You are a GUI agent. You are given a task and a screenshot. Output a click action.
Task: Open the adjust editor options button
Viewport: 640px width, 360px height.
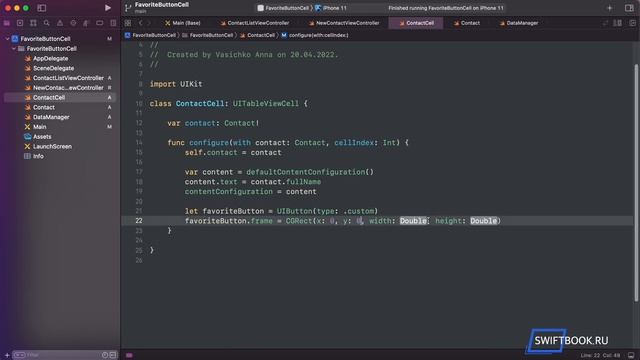click(x=618, y=23)
